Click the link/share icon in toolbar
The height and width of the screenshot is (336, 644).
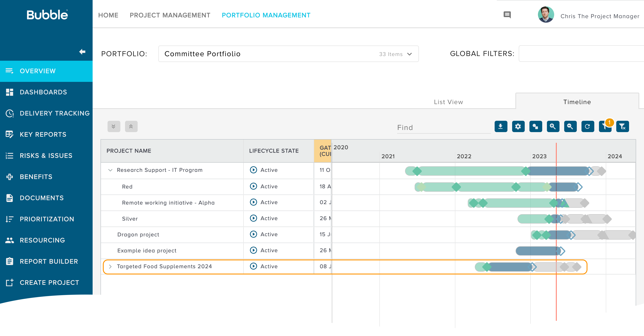pos(536,126)
